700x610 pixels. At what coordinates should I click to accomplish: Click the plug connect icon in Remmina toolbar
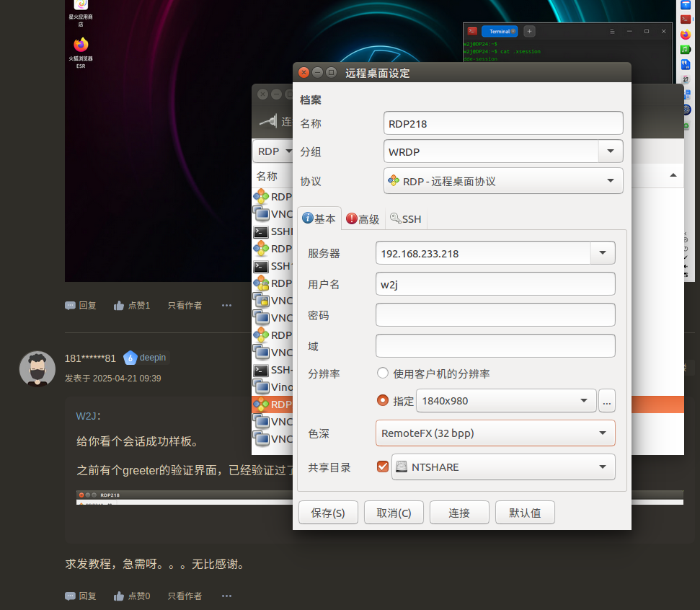point(268,121)
